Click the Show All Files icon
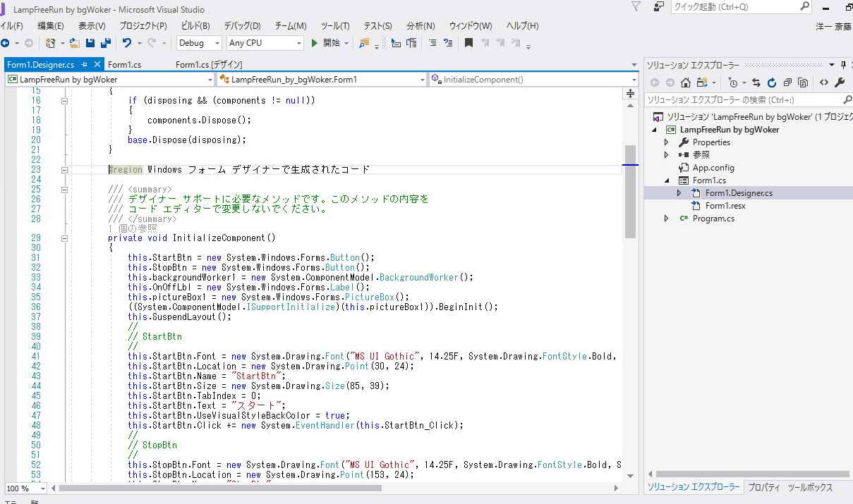This screenshot has width=853, height=504. pyautogui.click(x=803, y=82)
